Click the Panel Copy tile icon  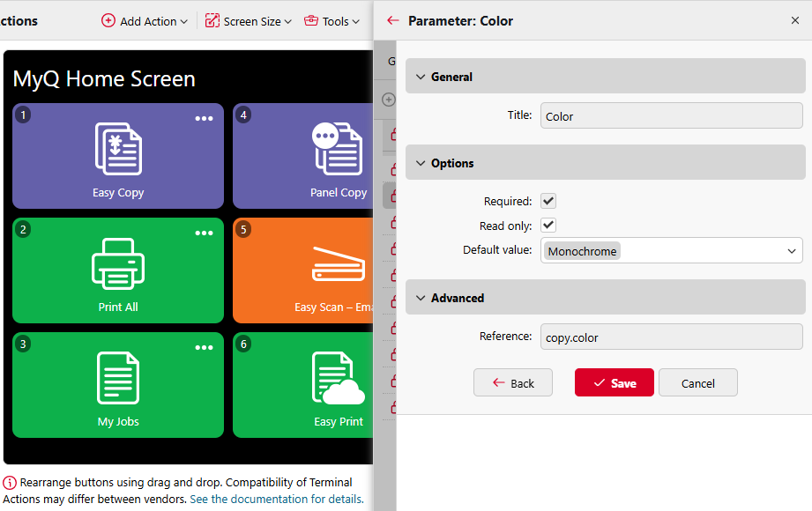pos(338,149)
